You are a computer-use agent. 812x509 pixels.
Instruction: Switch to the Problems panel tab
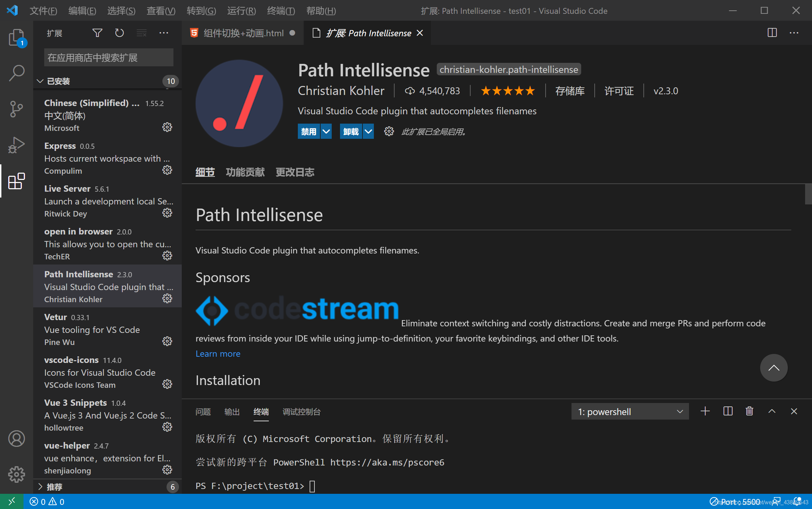[x=203, y=412]
